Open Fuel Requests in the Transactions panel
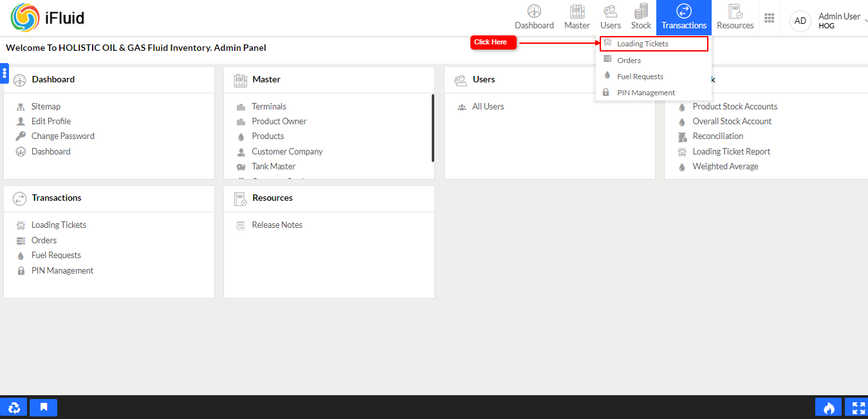 [56, 255]
